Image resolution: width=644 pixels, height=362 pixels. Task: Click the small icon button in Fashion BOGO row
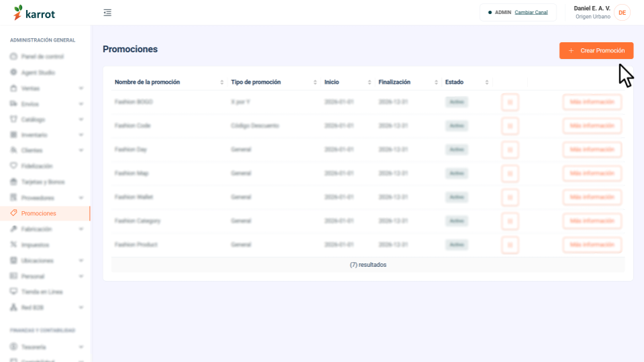click(510, 102)
